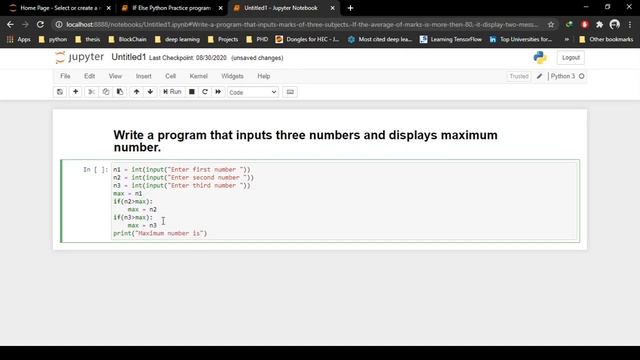640x360 pixels.
Task: Open the Chrome three-dot menu
Action: [630, 24]
